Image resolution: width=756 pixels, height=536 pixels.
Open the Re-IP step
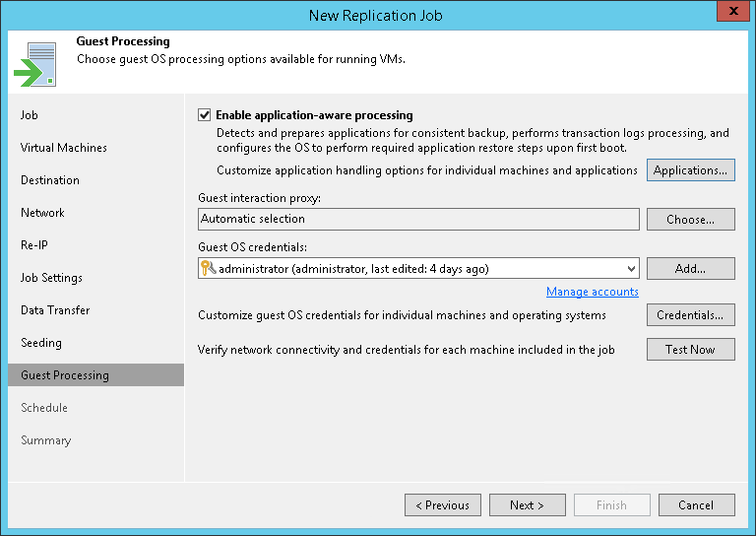(34, 245)
